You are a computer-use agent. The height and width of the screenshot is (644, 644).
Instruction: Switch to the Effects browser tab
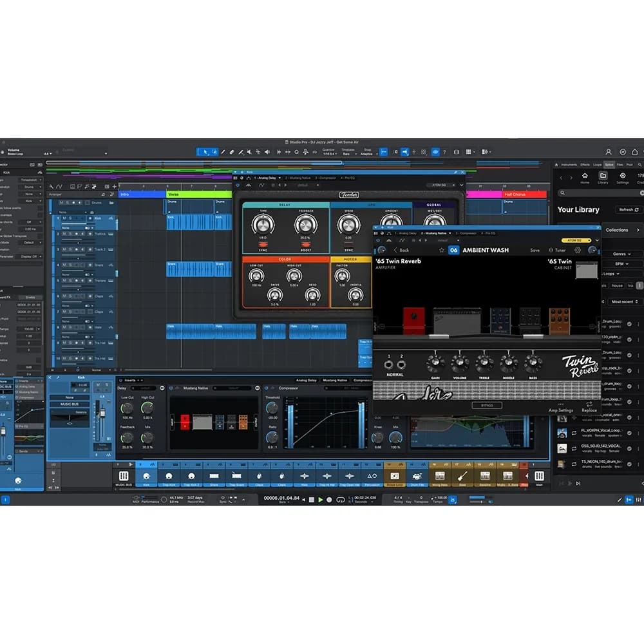click(585, 165)
